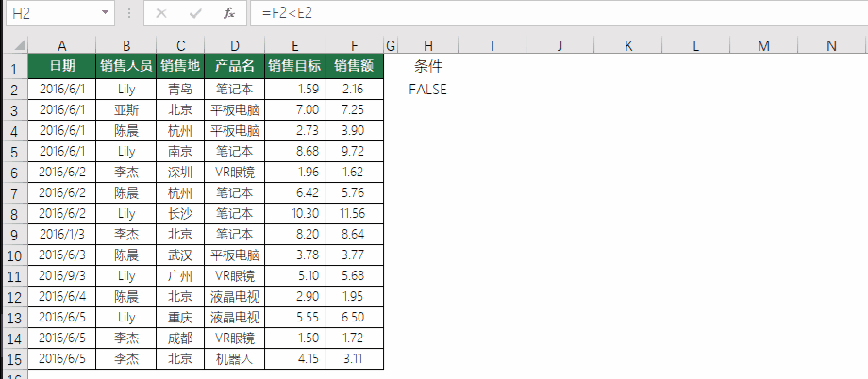Select column E header
Viewport: 868px width, 379px height.
[295, 46]
